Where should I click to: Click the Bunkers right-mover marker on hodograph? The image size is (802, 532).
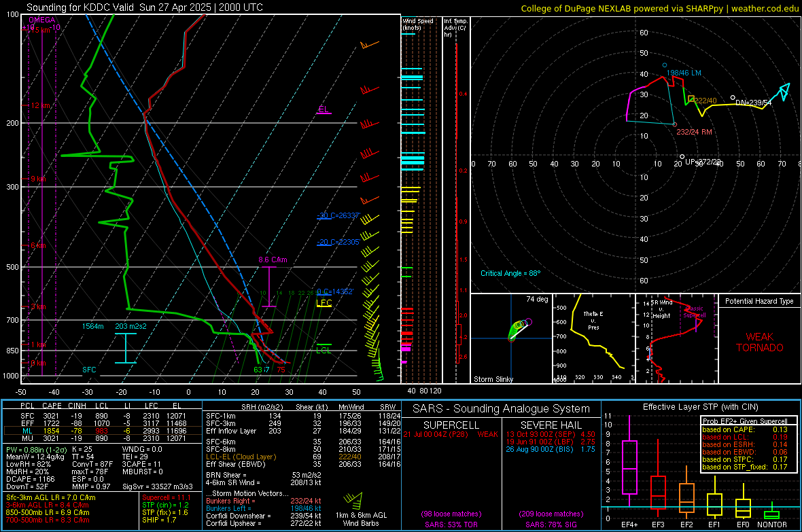click(x=675, y=124)
